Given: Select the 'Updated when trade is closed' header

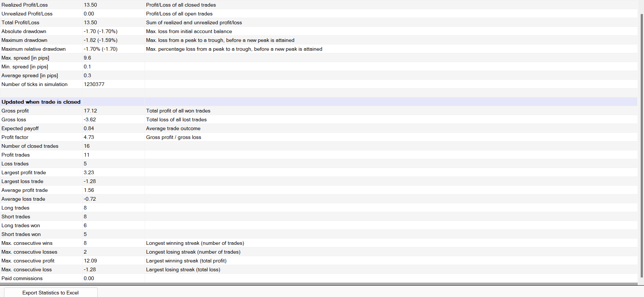Looking at the screenshot, I should coord(41,102).
